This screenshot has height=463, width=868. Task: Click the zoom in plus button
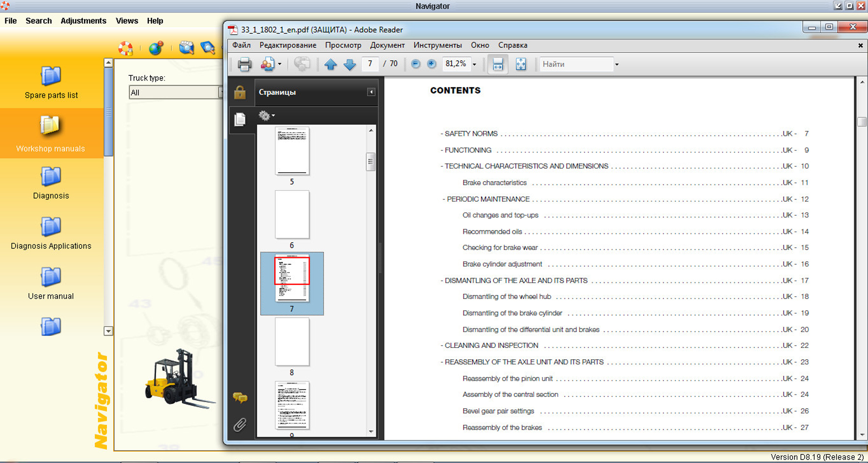coord(432,64)
